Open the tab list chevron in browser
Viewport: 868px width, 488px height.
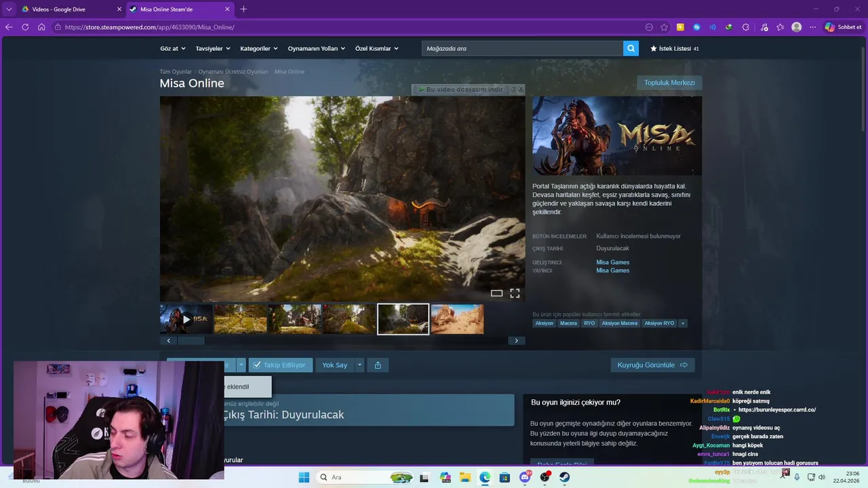9,9
